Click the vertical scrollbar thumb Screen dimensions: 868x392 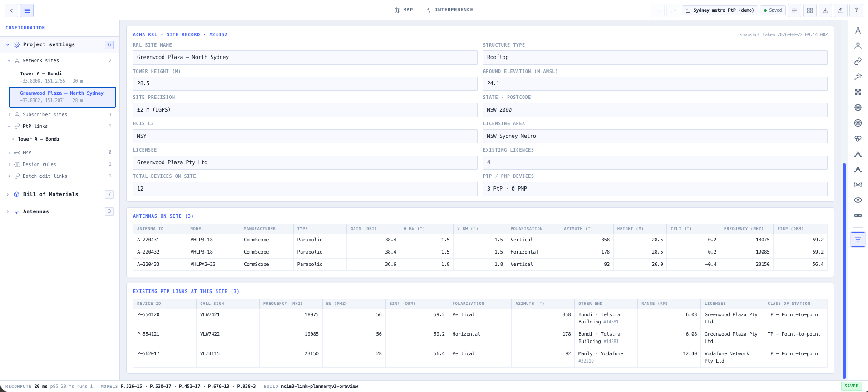pyautogui.click(x=844, y=271)
